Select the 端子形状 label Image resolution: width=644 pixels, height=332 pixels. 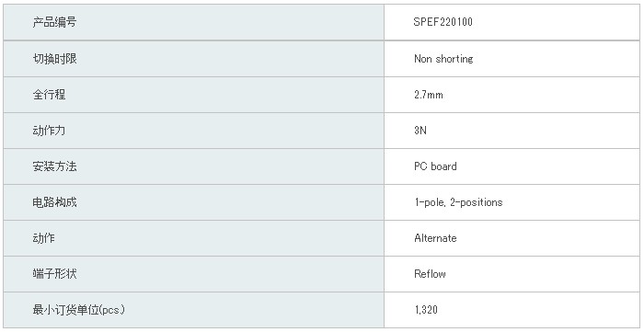54,274
